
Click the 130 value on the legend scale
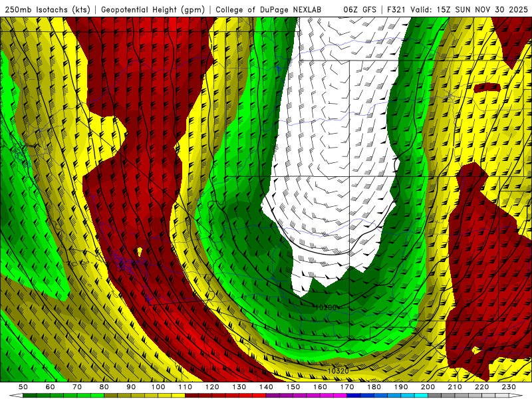click(x=239, y=387)
